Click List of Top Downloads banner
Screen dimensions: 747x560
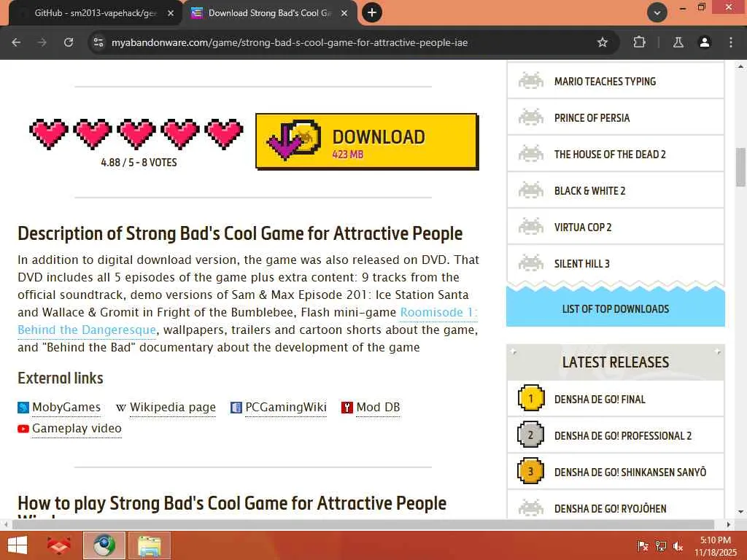(616, 308)
